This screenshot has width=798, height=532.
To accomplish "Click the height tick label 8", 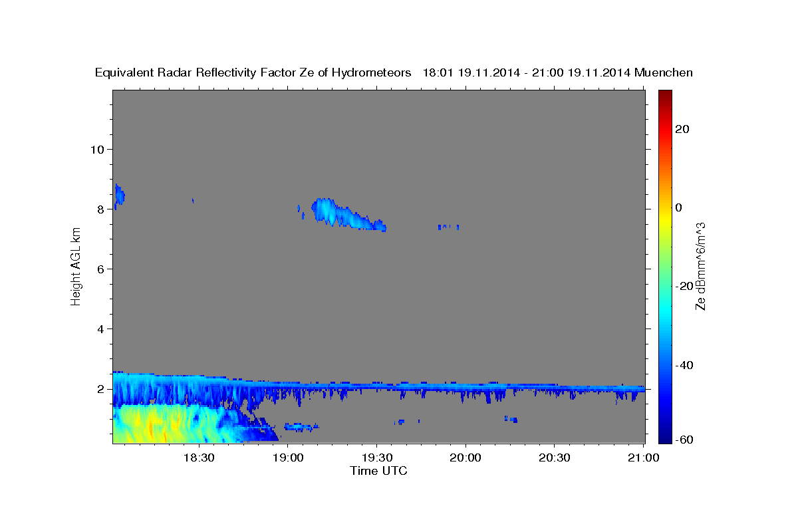I will (x=100, y=209).
